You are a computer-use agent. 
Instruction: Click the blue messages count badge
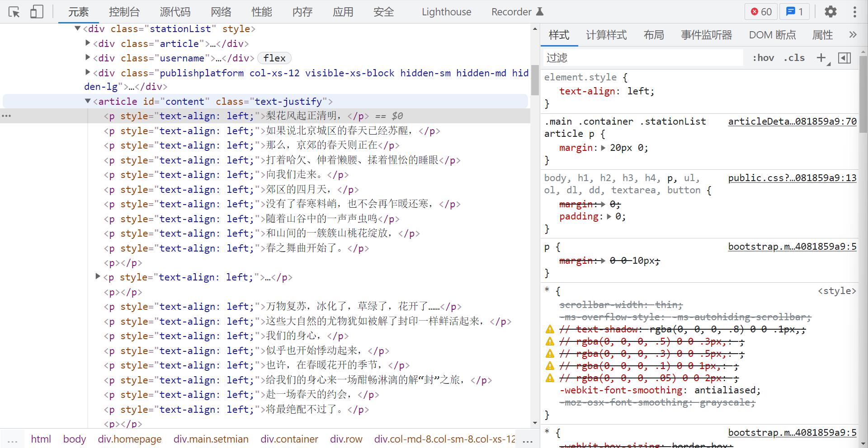[794, 12]
